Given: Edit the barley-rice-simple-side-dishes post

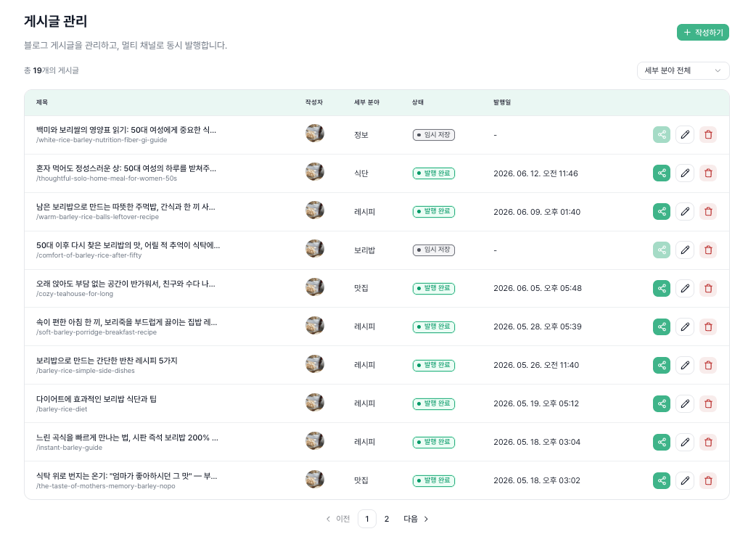Looking at the screenshot, I should click(685, 365).
